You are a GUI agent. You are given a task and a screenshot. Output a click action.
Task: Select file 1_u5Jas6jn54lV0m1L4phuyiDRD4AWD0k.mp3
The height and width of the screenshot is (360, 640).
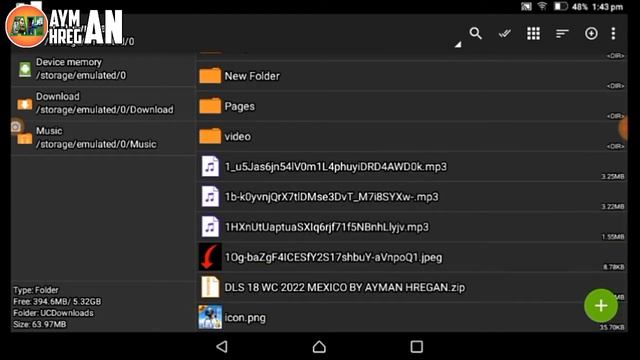click(x=412, y=167)
